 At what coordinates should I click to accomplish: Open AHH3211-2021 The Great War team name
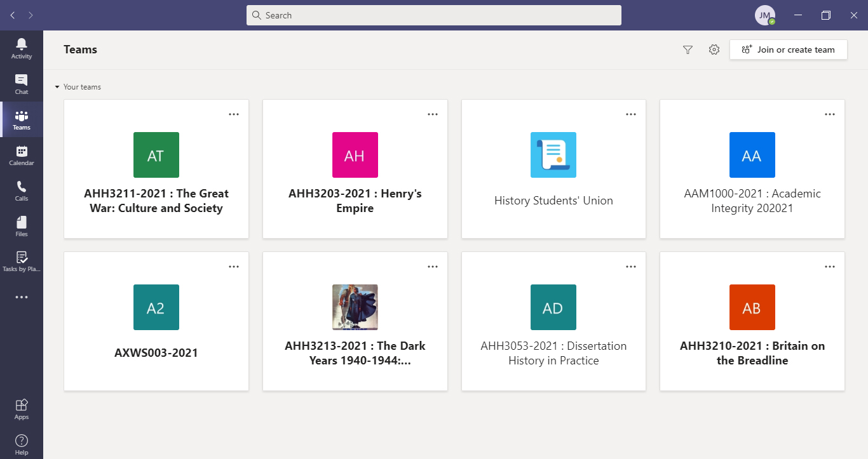click(156, 201)
